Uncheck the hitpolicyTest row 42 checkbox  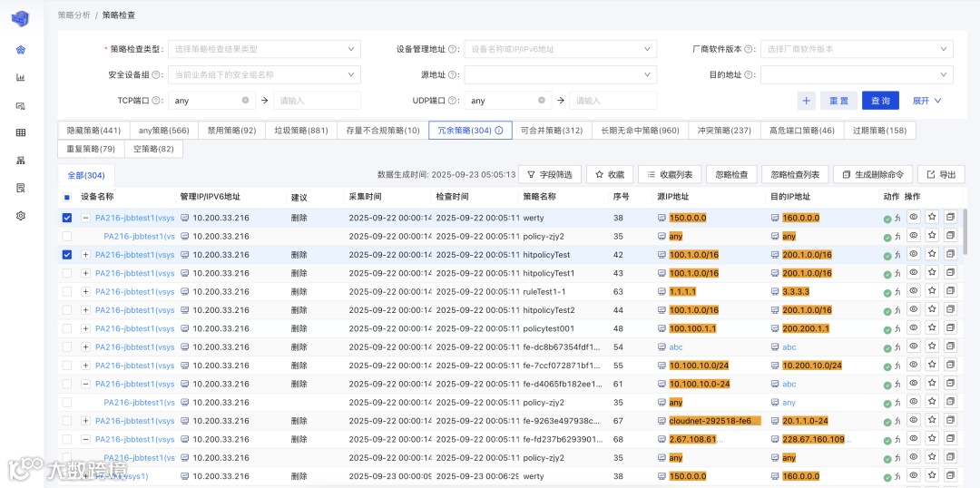tap(67, 255)
